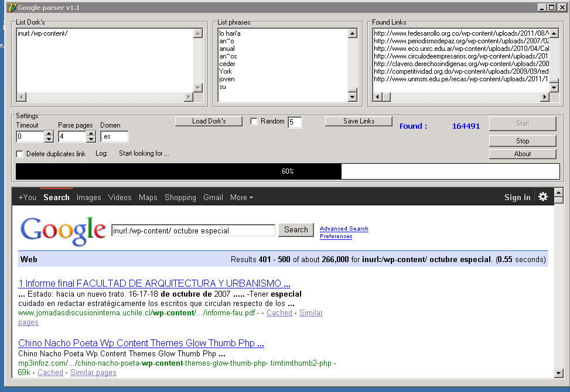Open Advanced Search link
This screenshot has width=570, height=392.
coord(344,229)
